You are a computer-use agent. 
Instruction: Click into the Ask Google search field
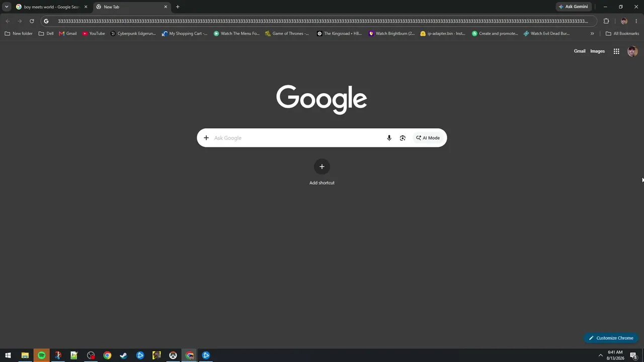pyautogui.click(x=298, y=138)
